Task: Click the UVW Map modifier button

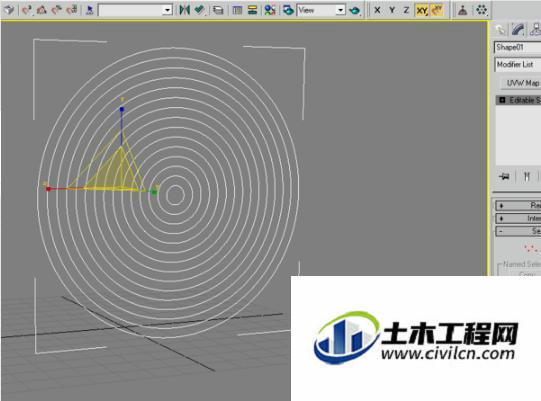Action: click(x=521, y=83)
